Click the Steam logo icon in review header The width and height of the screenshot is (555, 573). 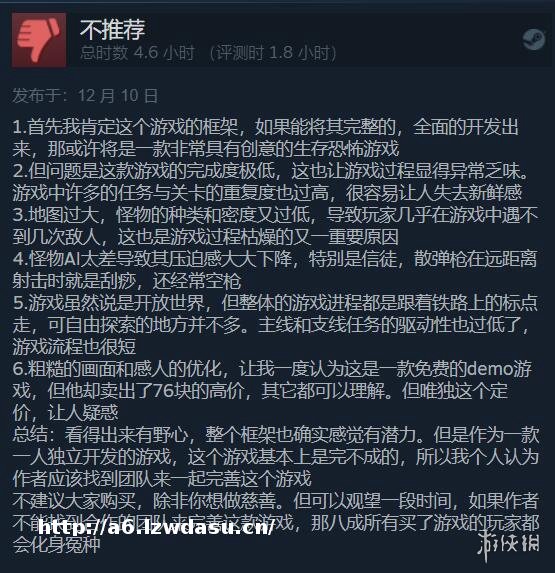[x=534, y=39]
